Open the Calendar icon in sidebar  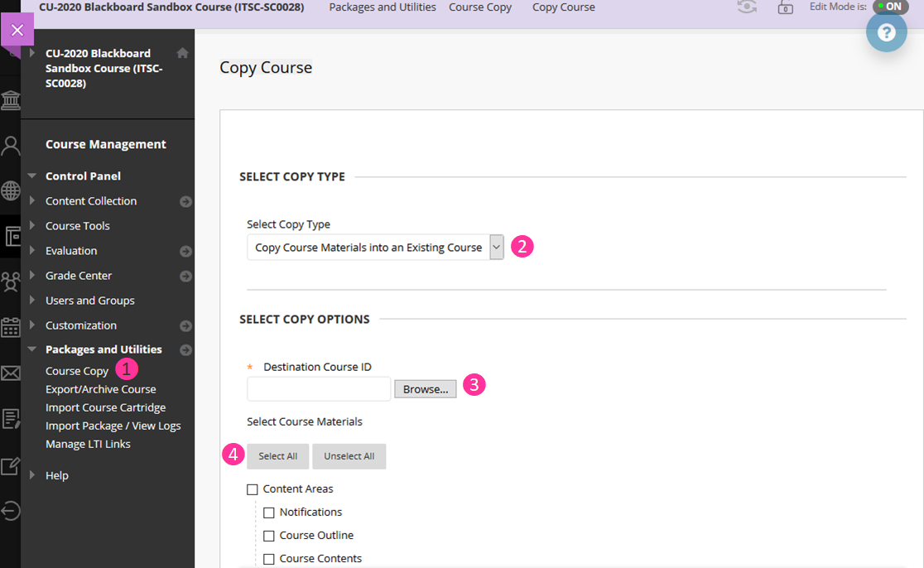11,327
